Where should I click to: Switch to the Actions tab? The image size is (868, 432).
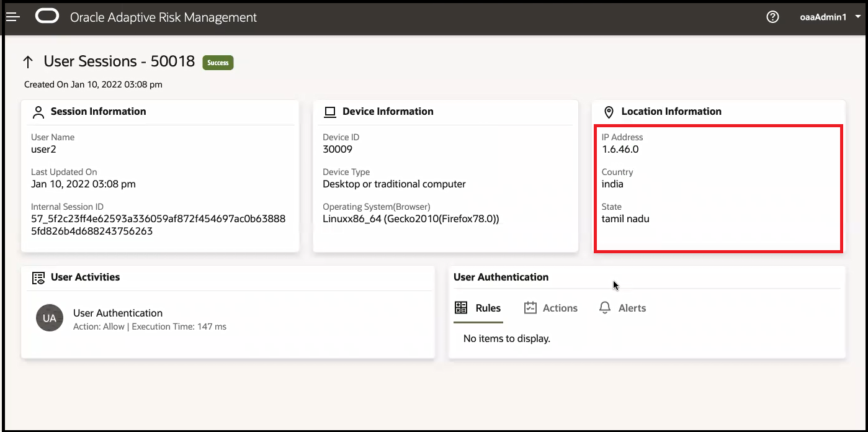point(550,308)
